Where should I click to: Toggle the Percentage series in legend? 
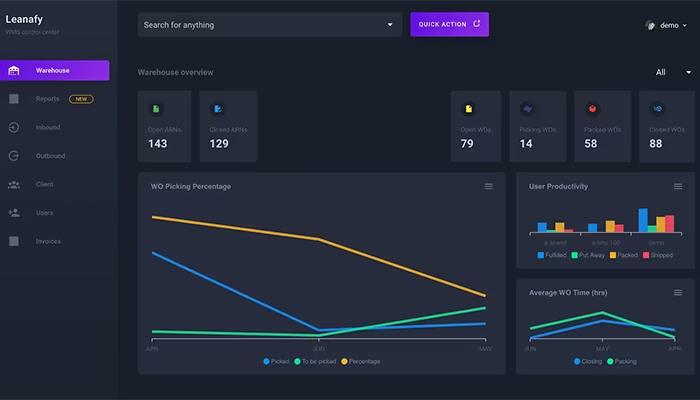tap(361, 362)
